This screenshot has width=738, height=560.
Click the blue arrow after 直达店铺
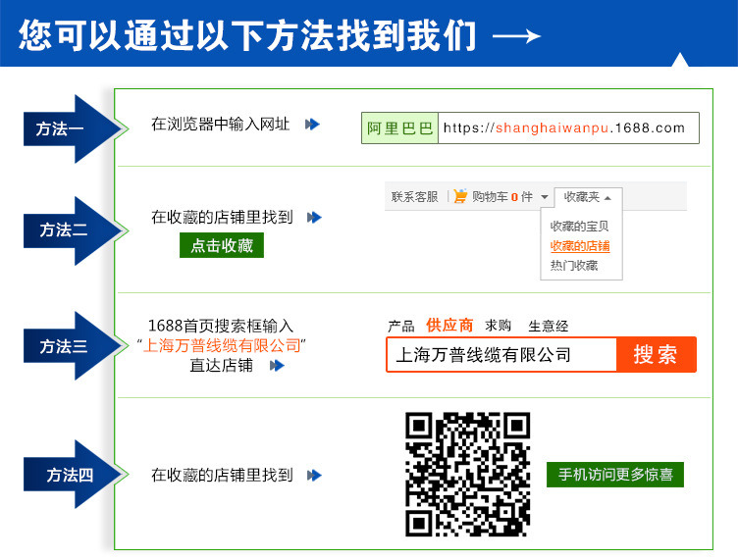[x=277, y=366]
